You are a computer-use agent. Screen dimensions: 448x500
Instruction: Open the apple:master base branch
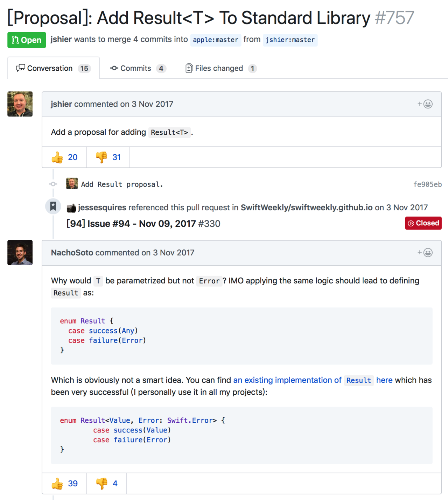click(x=215, y=40)
